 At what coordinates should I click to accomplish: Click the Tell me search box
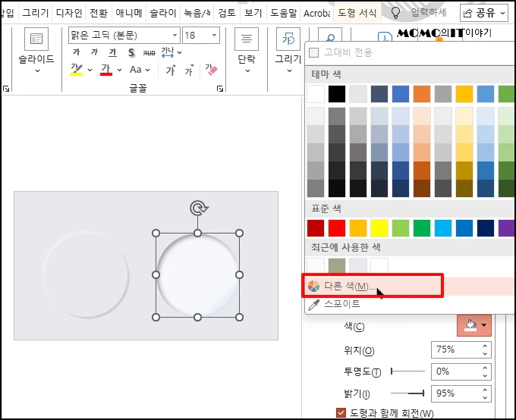pyautogui.click(x=429, y=13)
